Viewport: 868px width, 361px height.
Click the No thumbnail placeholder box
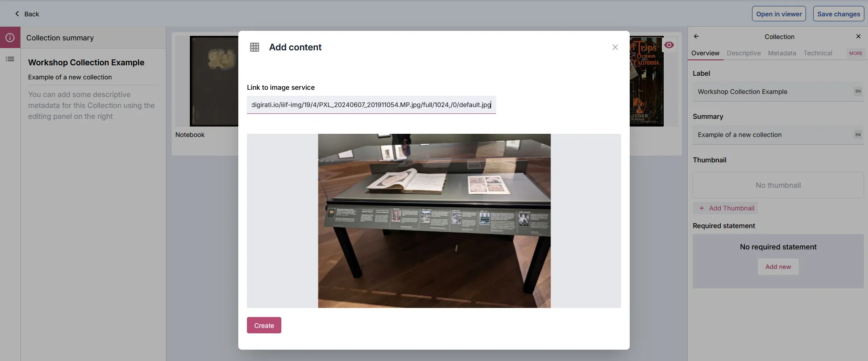[778, 185]
